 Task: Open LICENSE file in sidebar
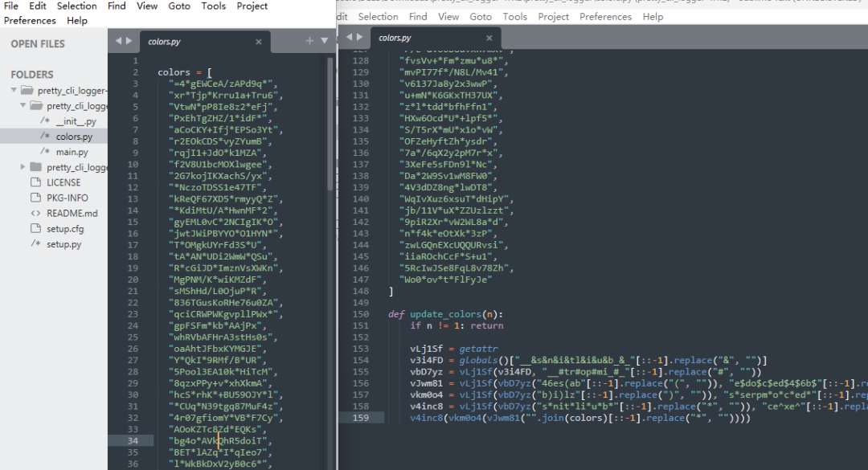(63, 182)
